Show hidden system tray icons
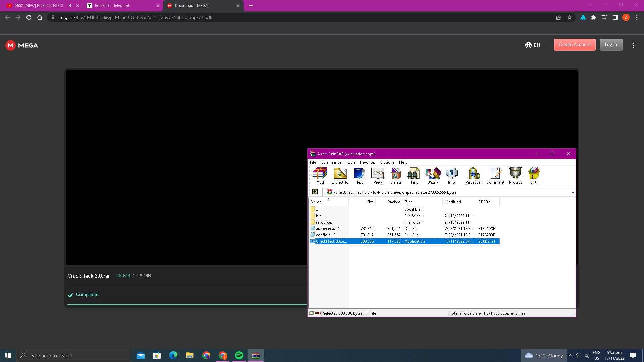The width and height of the screenshot is (644, 362). pos(570,355)
